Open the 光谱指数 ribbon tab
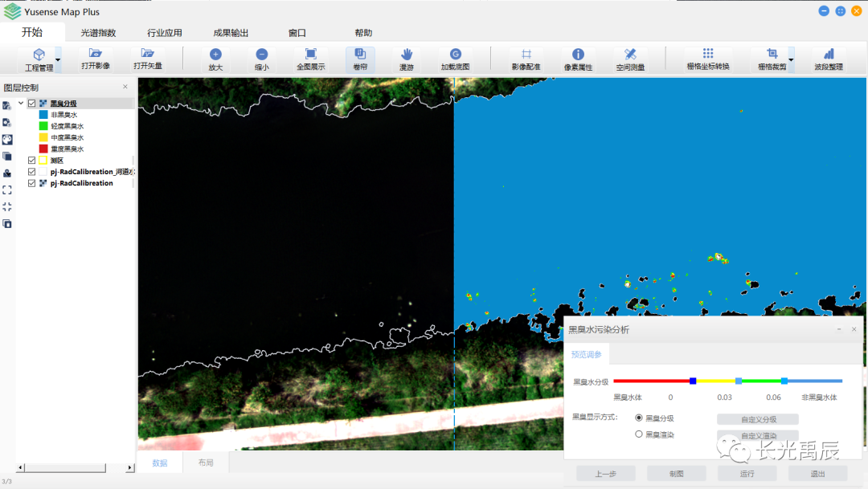 pos(98,33)
